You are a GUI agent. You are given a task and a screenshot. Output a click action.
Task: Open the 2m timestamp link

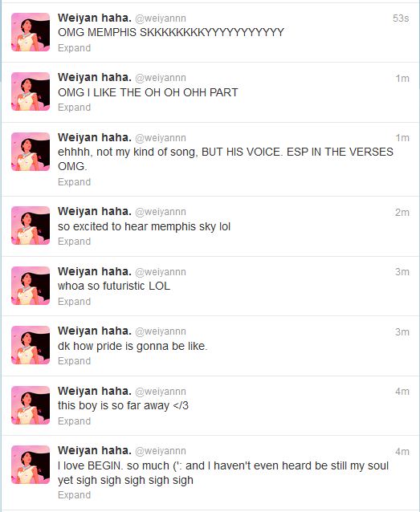point(402,212)
